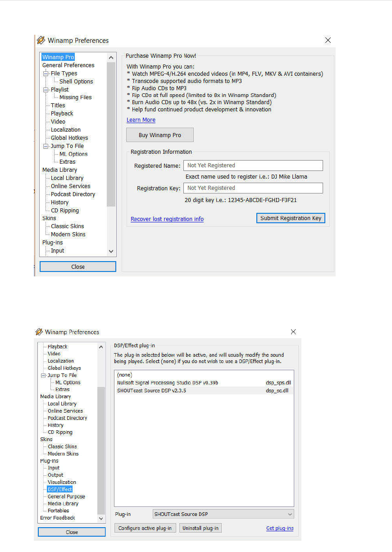Image resolution: width=392 pixels, height=552 pixels.
Task: Collapse the Playlist tree node
Action: coord(46,90)
